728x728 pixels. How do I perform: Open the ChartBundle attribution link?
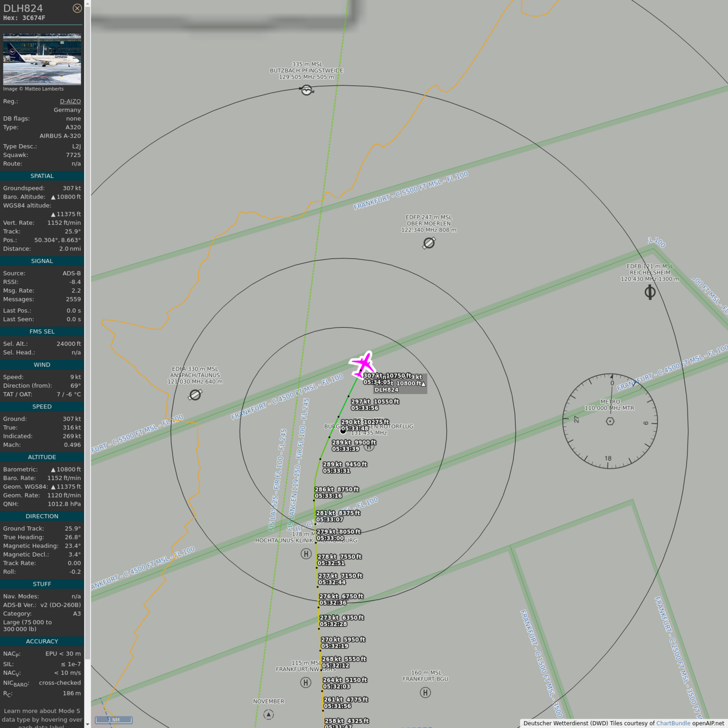pyautogui.click(x=673, y=723)
